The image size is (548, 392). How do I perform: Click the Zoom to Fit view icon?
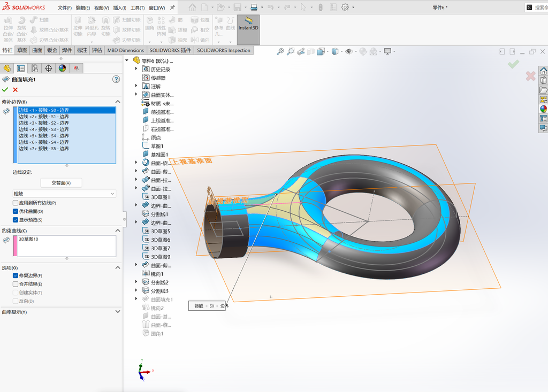(x=280, y=52)
